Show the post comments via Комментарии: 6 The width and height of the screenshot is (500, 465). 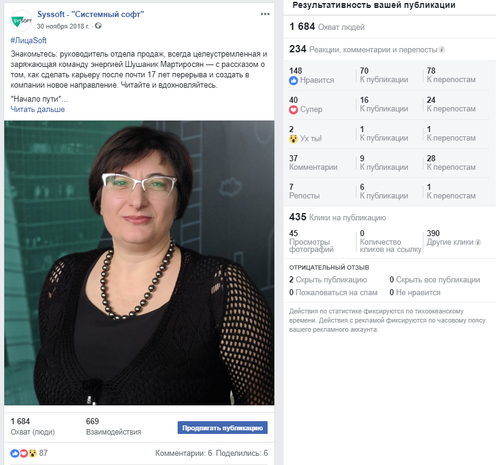click(183, 453)
